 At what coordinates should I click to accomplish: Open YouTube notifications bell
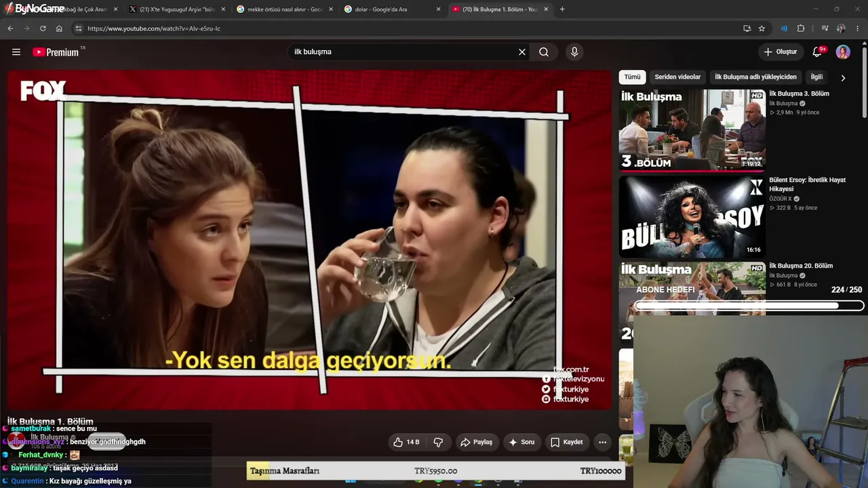(x=817, y=52)
